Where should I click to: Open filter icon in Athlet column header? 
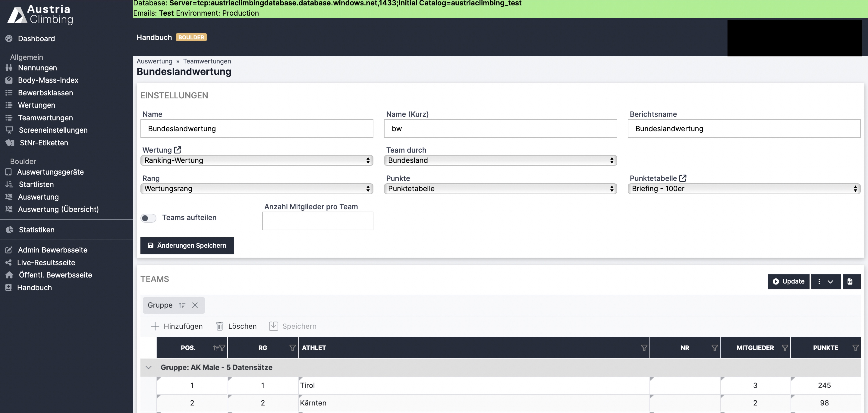[644, 348]
